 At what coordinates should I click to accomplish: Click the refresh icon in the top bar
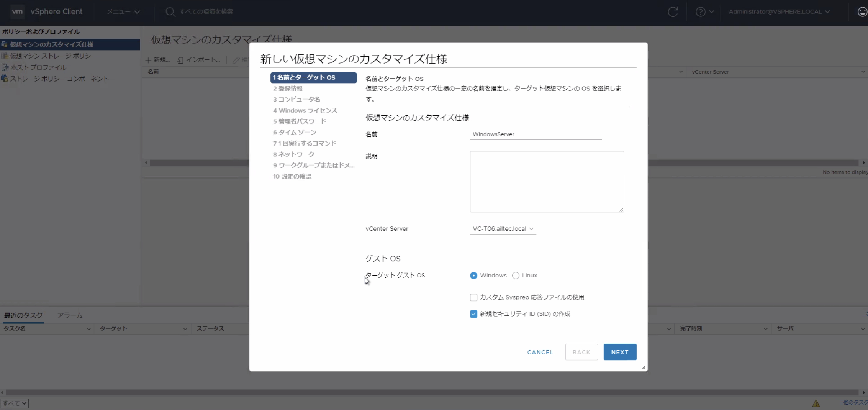pyautogui.click(x=673, y=11)
